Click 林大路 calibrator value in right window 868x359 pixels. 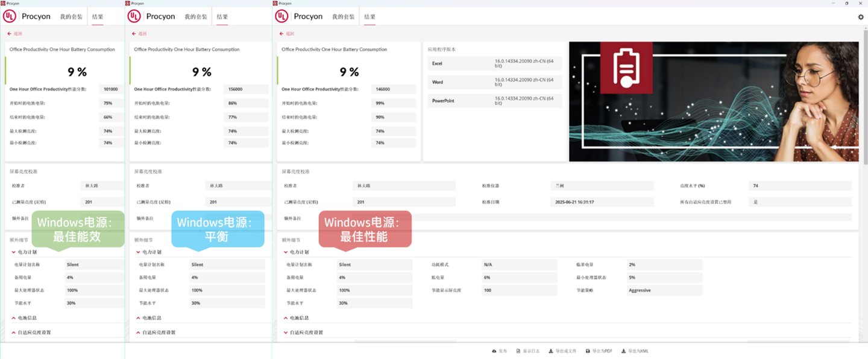(x=404, y=186)
